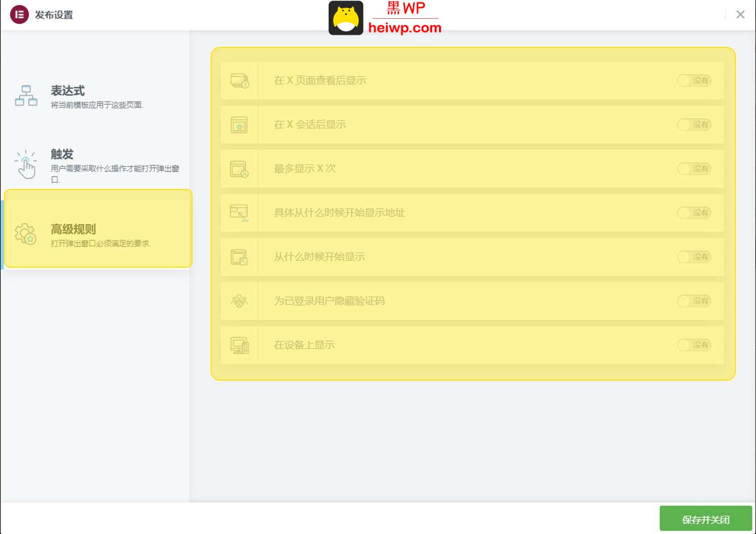Click the 具体从什么时候开始显示地址 label

[339, 213]
